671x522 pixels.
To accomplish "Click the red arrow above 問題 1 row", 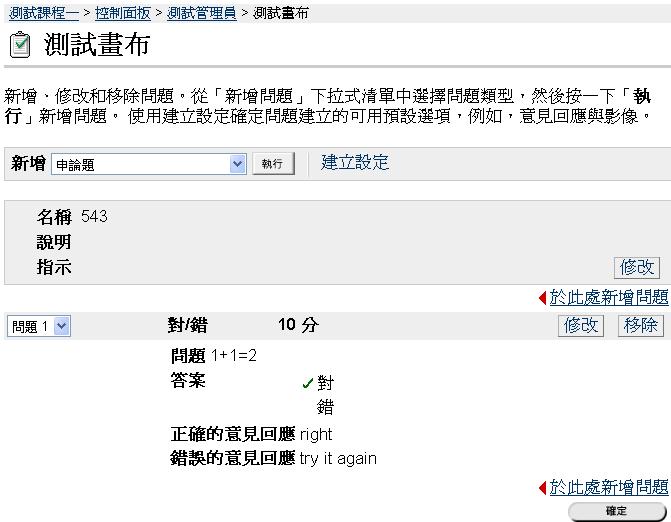I will click(x=543, y=298).
